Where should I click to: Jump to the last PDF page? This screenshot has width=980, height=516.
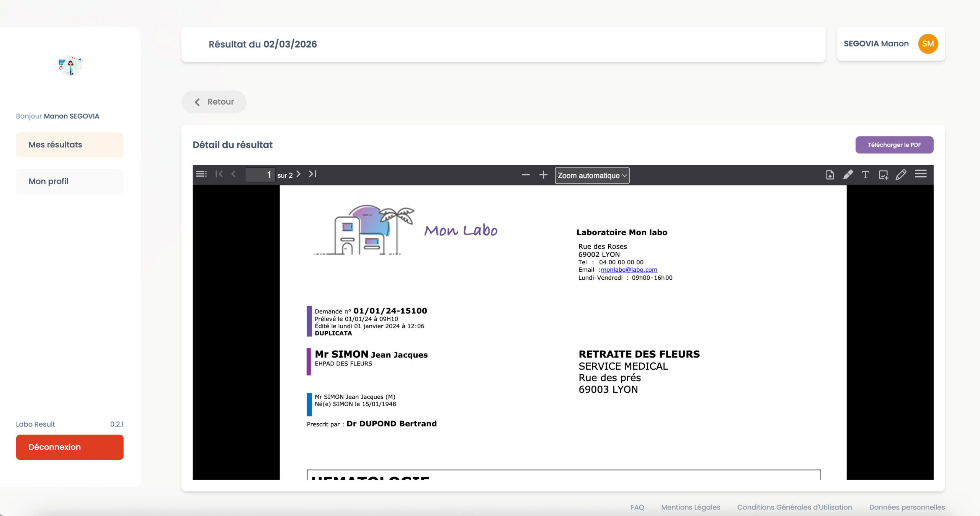313,174
